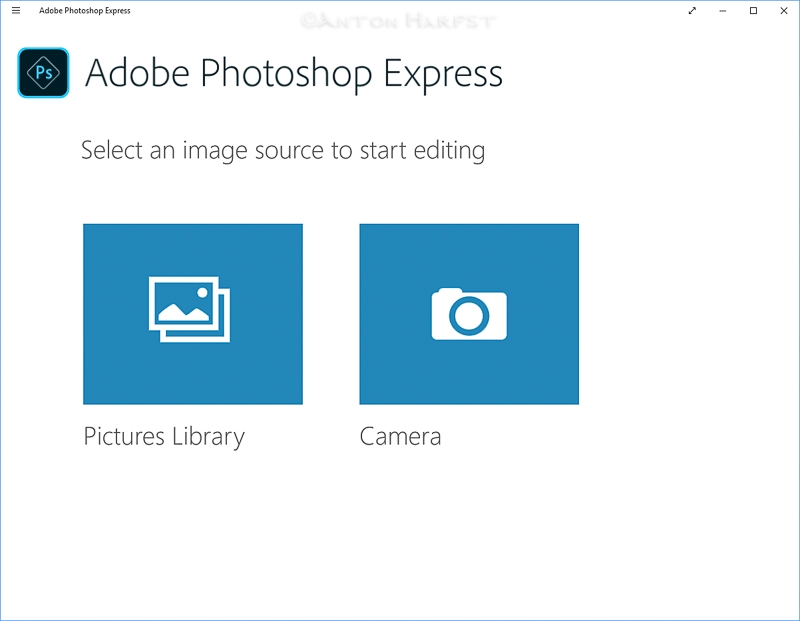Click the 'Select an image source' prompt text
Screen dimensions: 800x621
point(283,151)
